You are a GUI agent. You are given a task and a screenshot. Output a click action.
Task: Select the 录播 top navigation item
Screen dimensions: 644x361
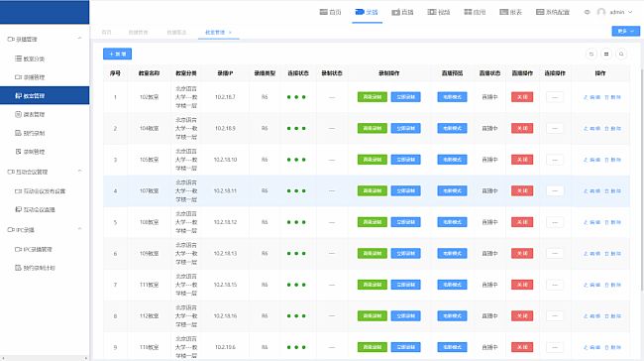367,12
